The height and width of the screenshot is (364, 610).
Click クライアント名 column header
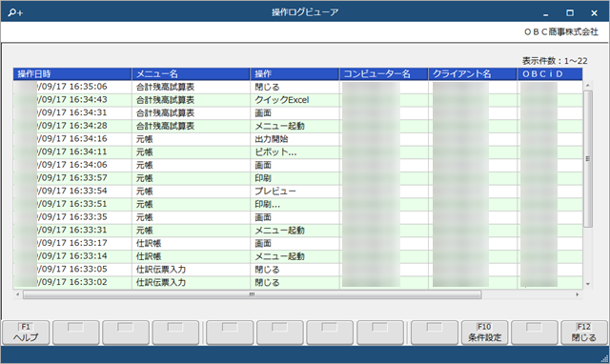click(473, 74)
